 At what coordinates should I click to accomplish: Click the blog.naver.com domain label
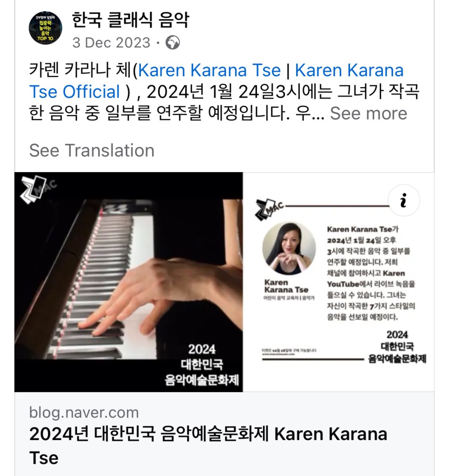(84, 412)
